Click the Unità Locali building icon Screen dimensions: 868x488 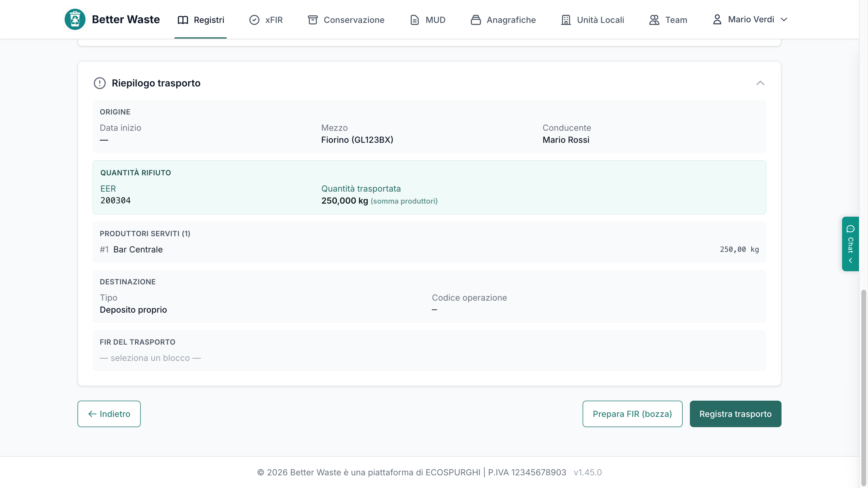[x=566, y=20]
